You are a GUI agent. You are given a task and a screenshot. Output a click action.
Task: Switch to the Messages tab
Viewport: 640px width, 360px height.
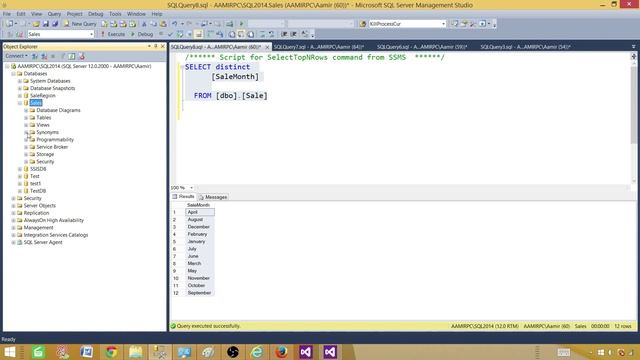(x=213, y=197)
